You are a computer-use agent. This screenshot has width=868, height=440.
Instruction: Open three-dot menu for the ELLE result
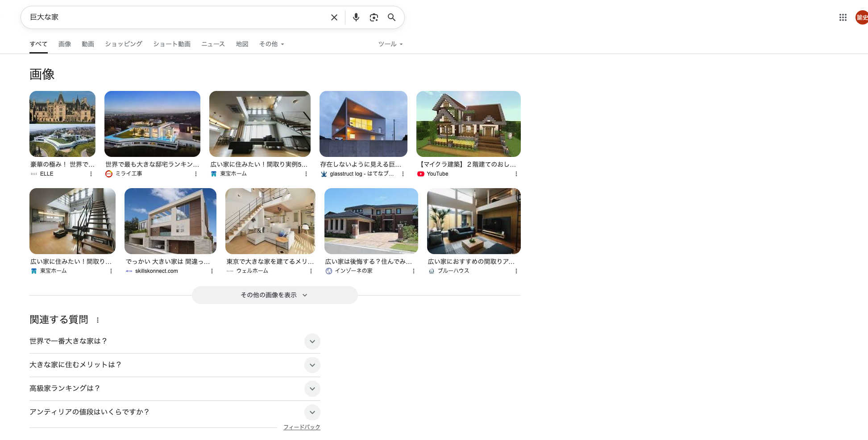click(x=91, y=174)
